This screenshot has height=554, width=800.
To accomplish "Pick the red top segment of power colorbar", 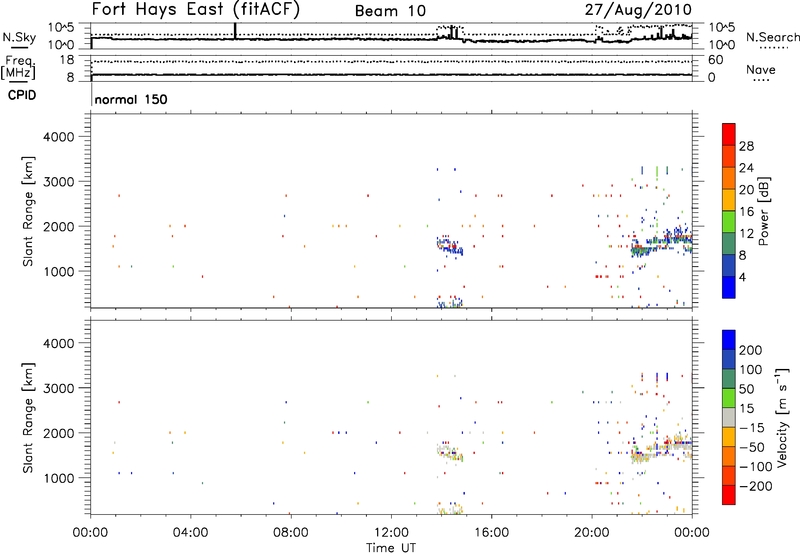I will (x=729, y=134).
